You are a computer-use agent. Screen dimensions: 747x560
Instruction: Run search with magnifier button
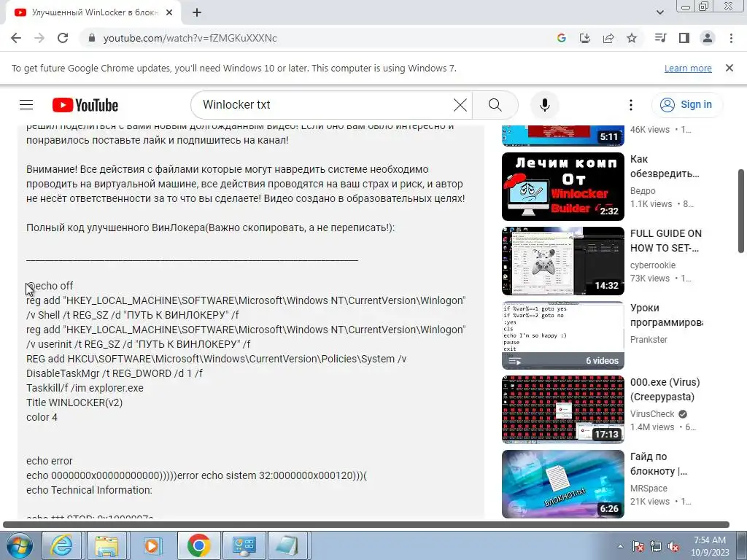click(x=495, y=105)
